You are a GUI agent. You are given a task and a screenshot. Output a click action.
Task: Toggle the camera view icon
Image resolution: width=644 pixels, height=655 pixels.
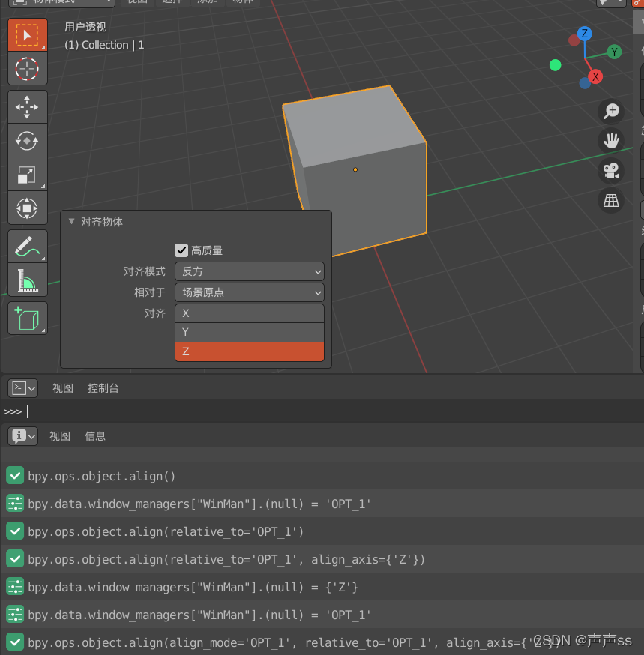[x=611, y=171]
